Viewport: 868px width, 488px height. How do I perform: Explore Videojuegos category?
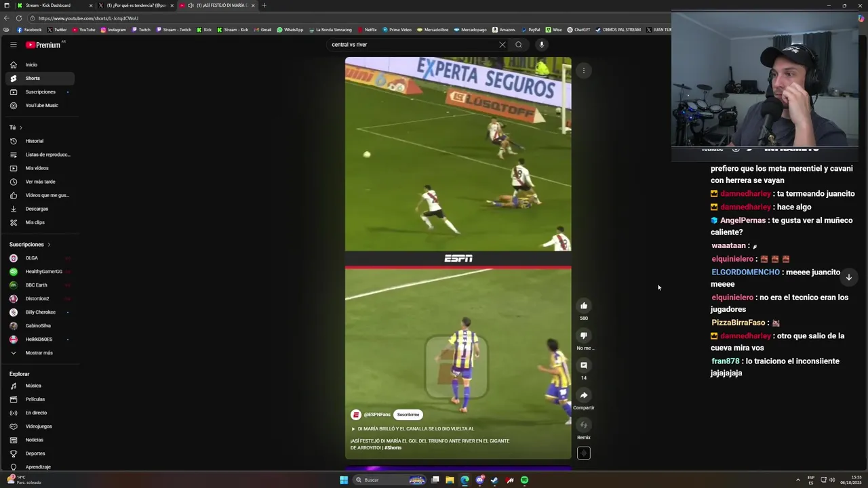click(x=40, y=426)
